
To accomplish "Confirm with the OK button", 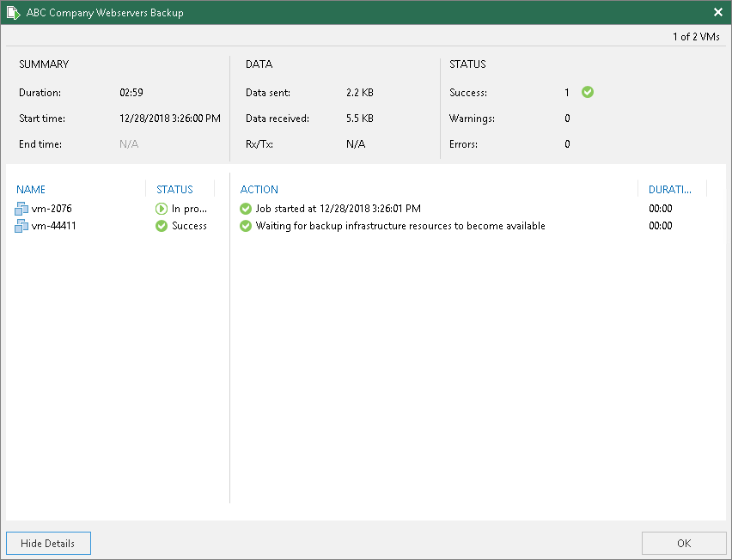I will (683, 543).
